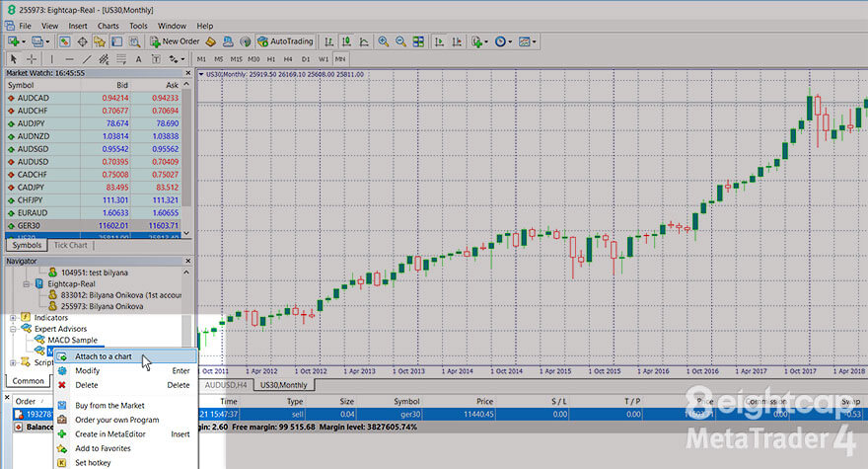868x469 pixels.
Task: Choose Buy from the Market
Action: [x=125, y=405]
